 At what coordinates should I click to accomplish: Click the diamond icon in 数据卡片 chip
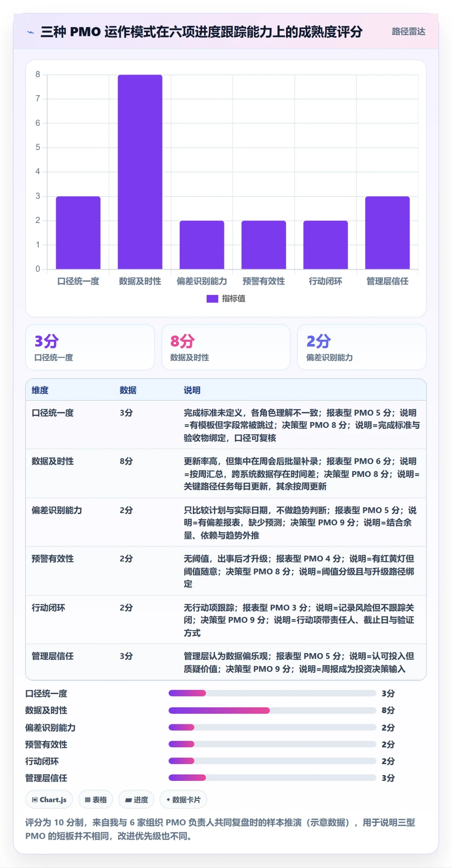(168, 800)
